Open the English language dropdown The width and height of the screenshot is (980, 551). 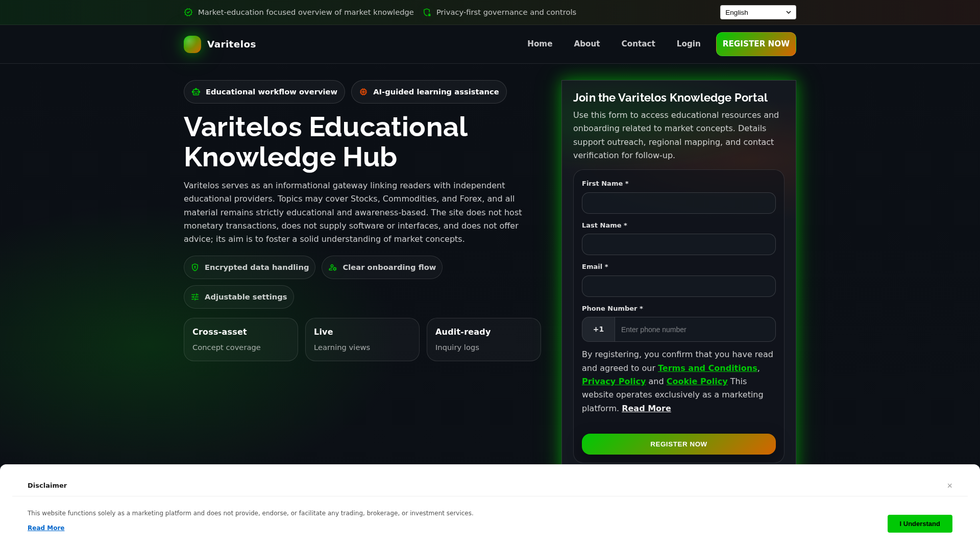758,12
